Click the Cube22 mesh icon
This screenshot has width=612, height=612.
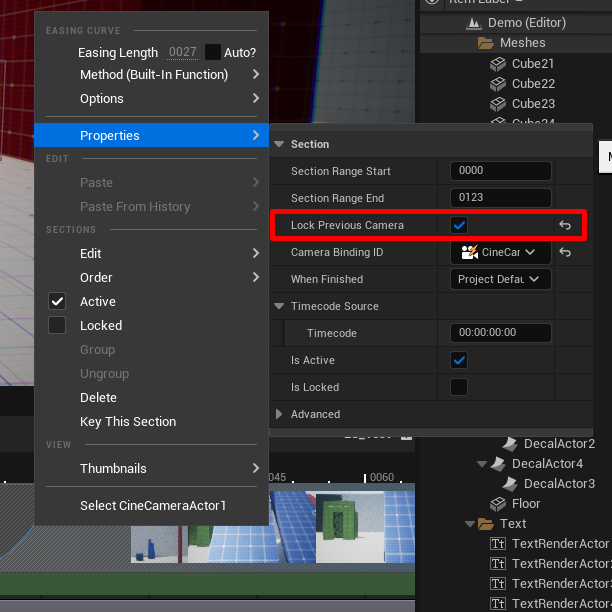(x=498, y=84)
